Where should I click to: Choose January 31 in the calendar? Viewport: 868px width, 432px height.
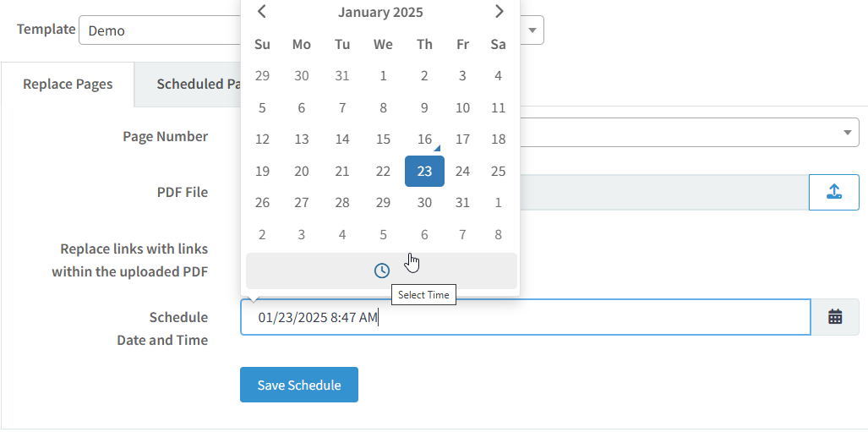coord(462,203)
